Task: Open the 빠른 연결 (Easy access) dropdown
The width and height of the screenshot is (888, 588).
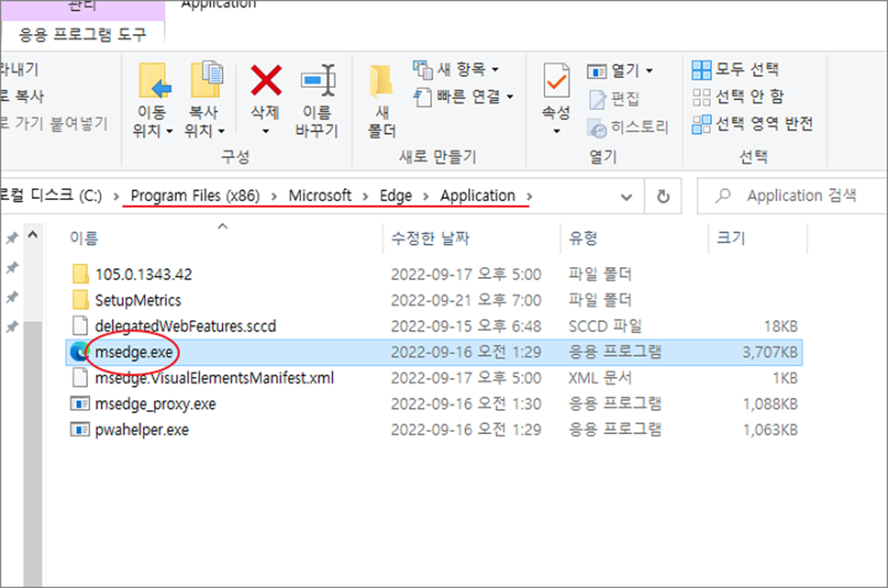Action: click(463, 96)
